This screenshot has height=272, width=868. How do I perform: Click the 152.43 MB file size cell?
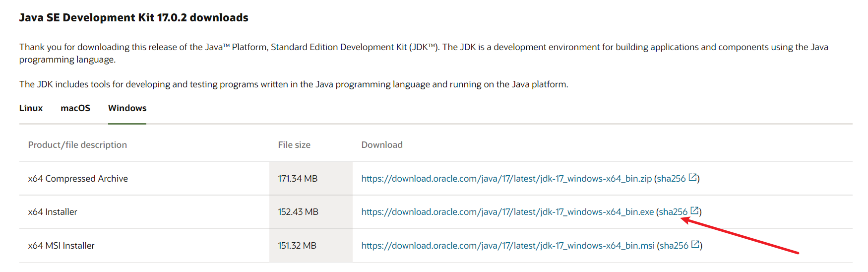coord(298,212)
